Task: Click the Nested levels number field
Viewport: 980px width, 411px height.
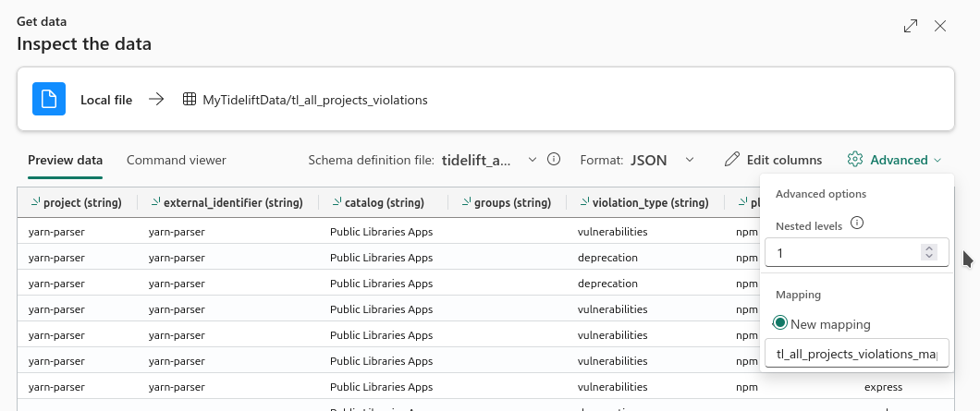Action: (857, 252)
